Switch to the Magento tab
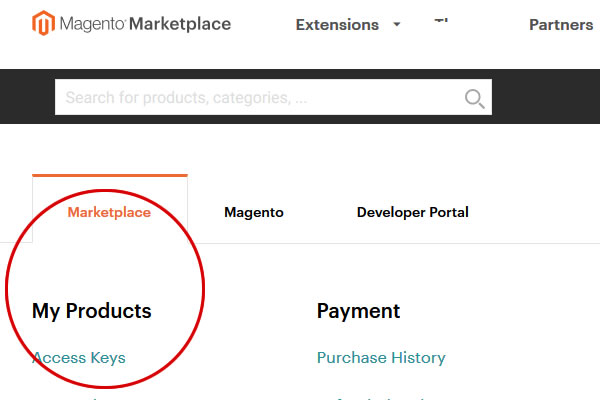Screen dimensions: 600x400 254,212
